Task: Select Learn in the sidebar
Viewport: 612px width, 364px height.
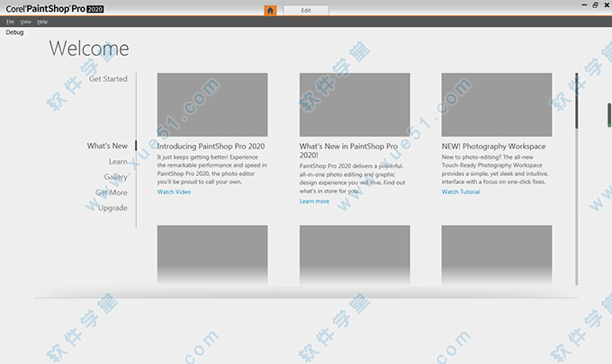Action: coord(118,162)
